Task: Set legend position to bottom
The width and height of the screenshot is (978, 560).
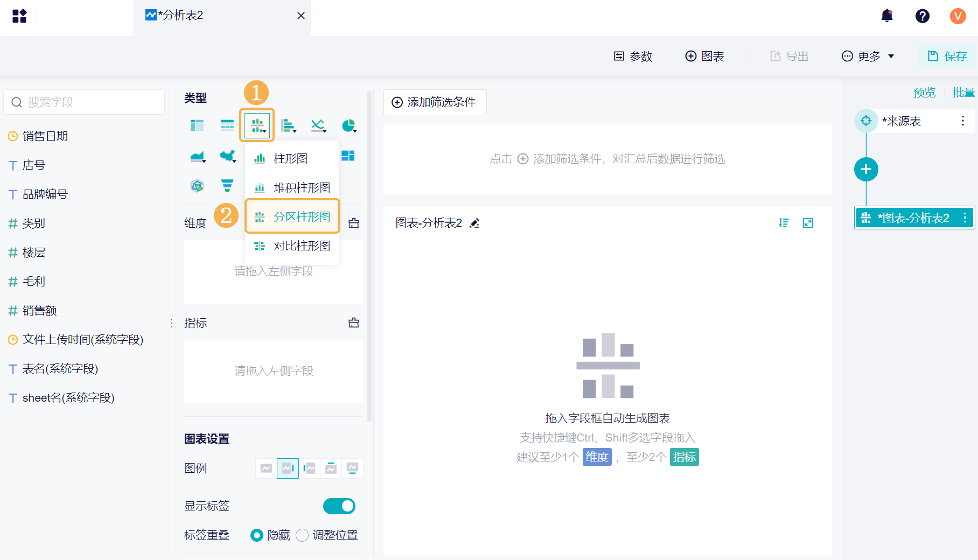Action: click(x=352, y=468)
